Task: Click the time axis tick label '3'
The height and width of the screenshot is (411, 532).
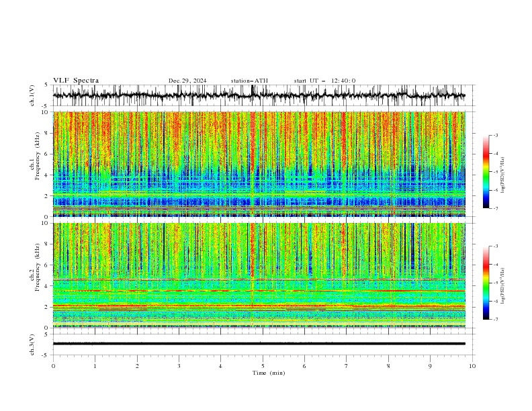Action: [179, 366]
